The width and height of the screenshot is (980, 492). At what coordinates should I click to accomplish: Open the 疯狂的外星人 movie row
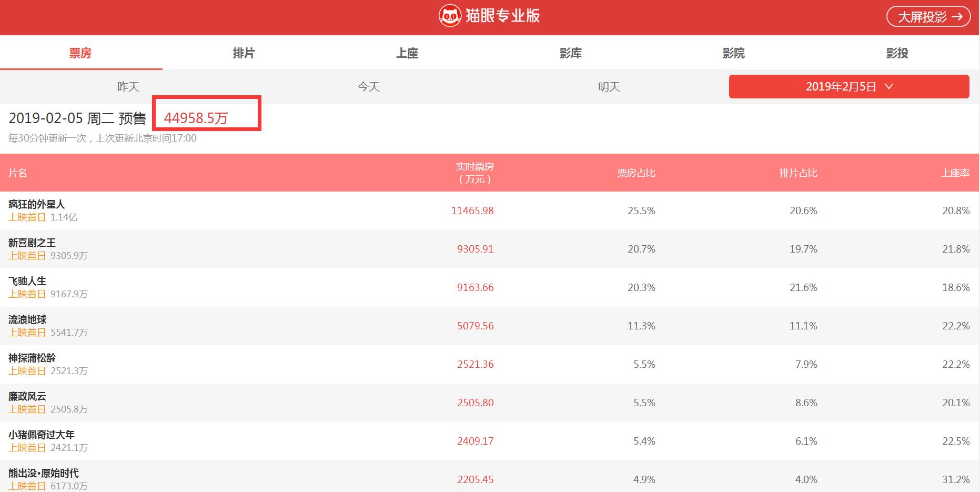click(37, 204)
